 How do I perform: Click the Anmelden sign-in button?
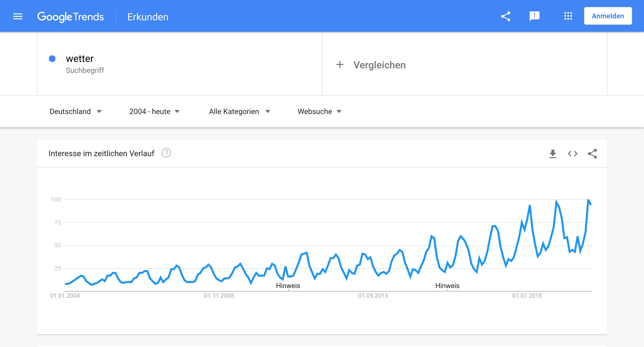tap(608, 16)
